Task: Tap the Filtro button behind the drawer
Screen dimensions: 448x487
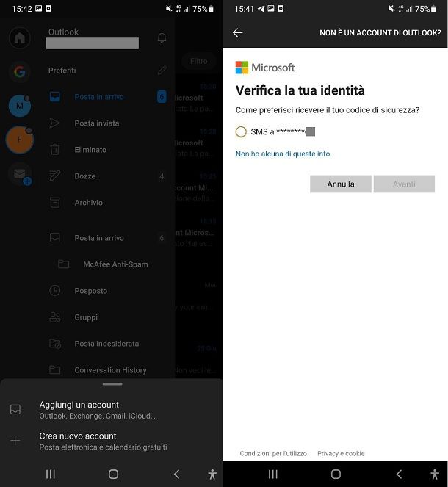Action: 198,61
